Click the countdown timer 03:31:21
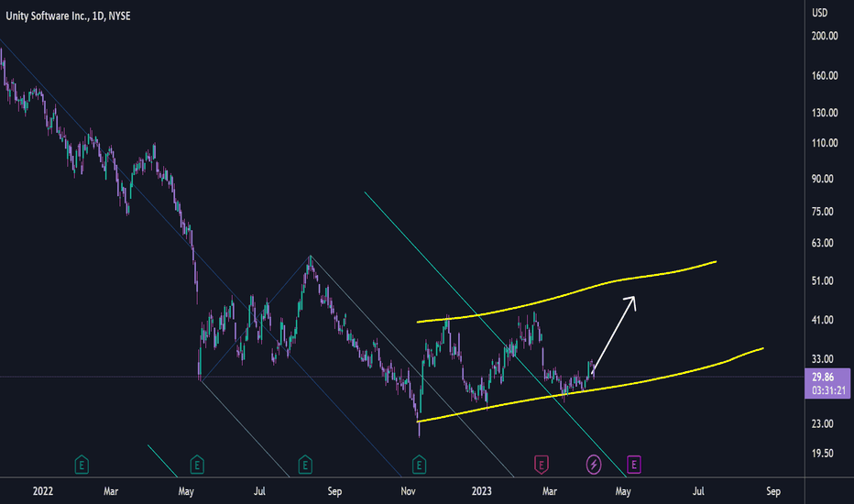 tap(828, 390)
